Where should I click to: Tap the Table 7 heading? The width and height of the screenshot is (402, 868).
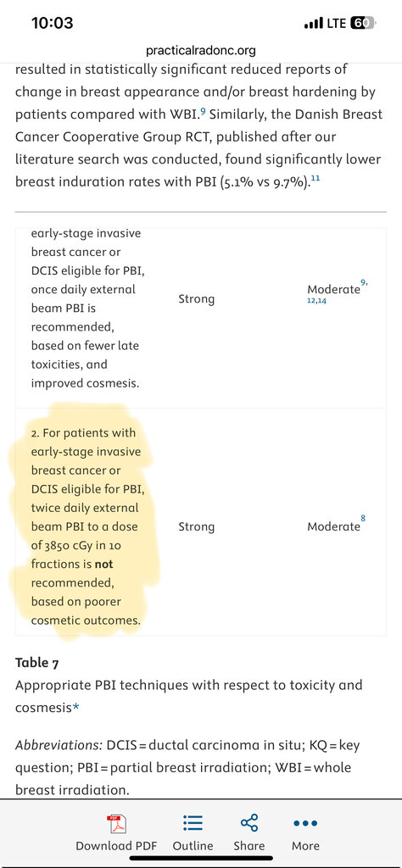37,662
